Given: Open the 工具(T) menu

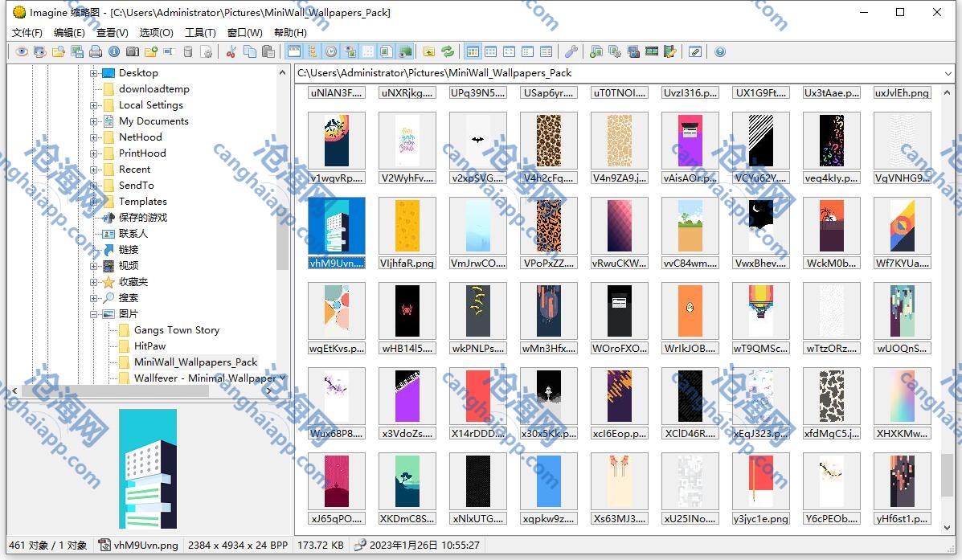Looking at the screenshot, I should tap(200, 33).
